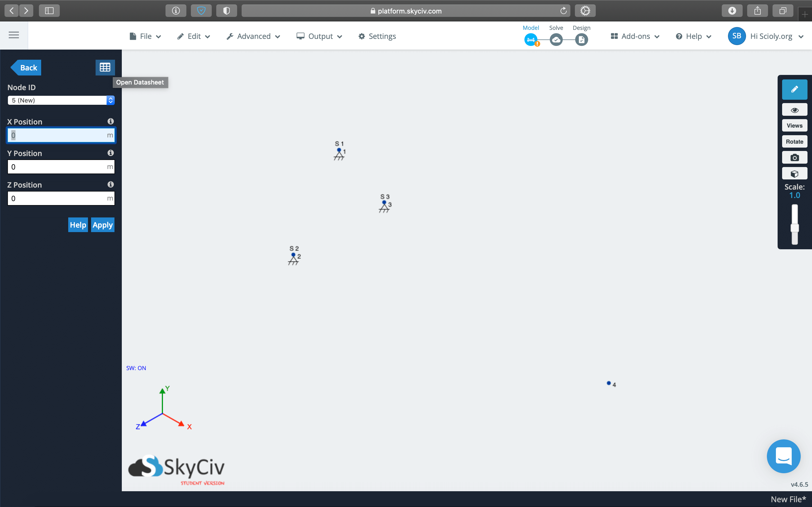Click the Solve stage cloud icon
Viewport: 812px width, 507px height.
coord(556,40)
